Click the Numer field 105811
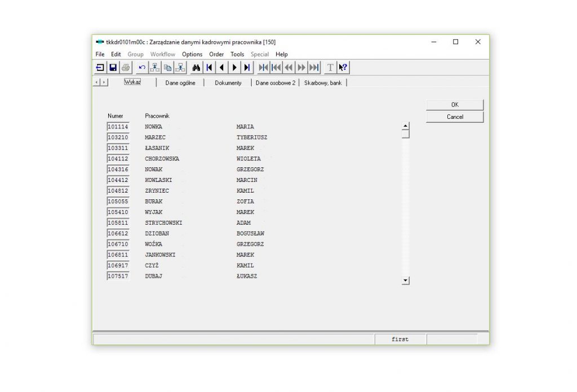577x392 pixels. click(x=118, y=222)
